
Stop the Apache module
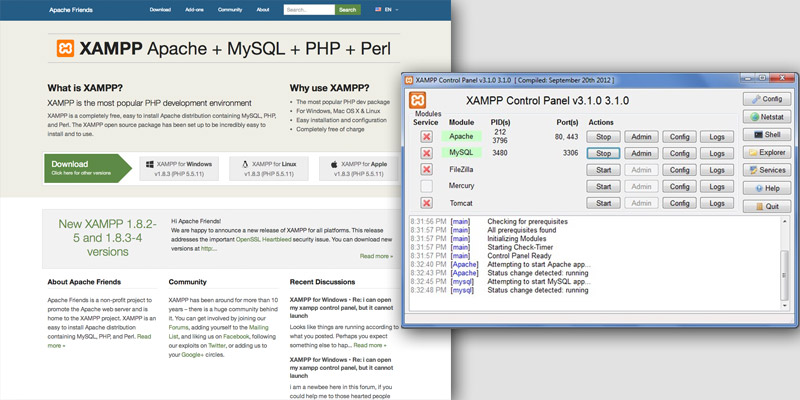click(604, 137)
